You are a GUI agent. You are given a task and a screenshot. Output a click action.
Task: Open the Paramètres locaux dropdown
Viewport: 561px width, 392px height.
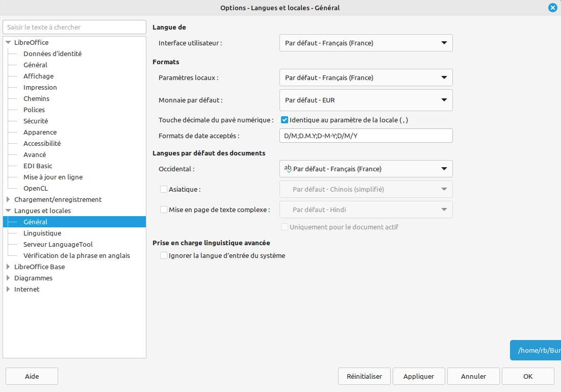tap(366, 77)
